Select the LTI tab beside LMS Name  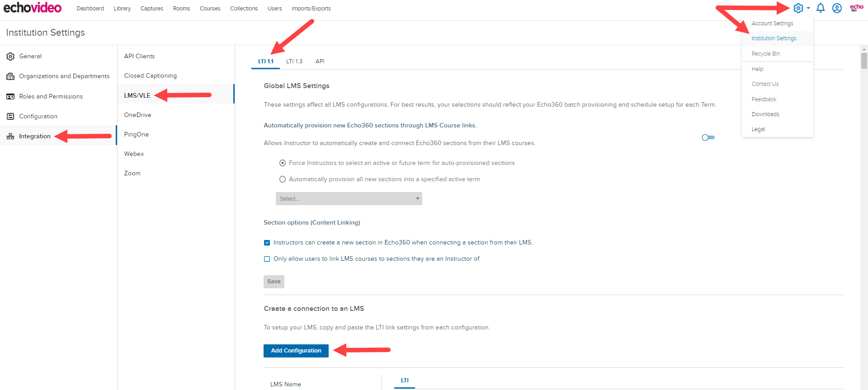pos(405,381)
